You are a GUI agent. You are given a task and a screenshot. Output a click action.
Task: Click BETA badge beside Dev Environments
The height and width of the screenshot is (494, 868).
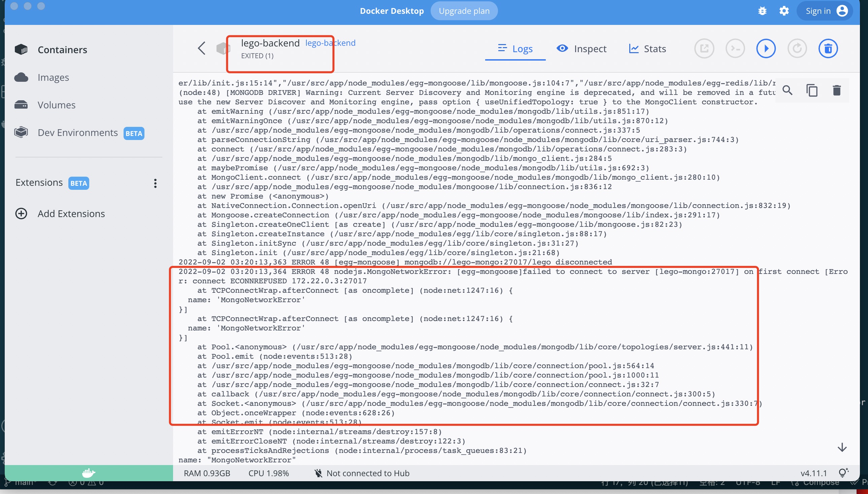(x=134, y=133)
